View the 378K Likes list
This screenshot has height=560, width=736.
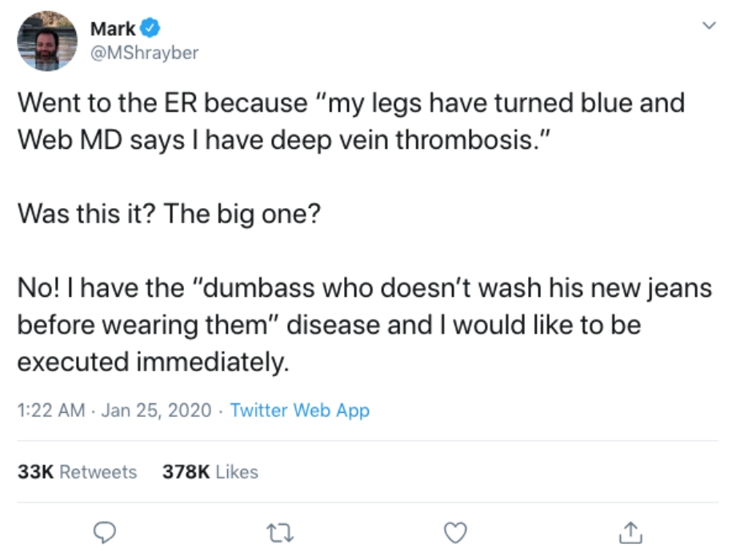tap(210, 472)
